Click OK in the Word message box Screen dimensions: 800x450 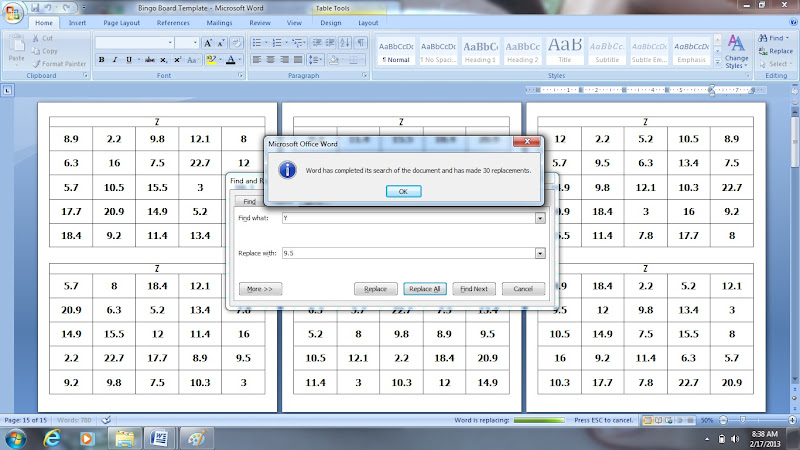[403, 191]
